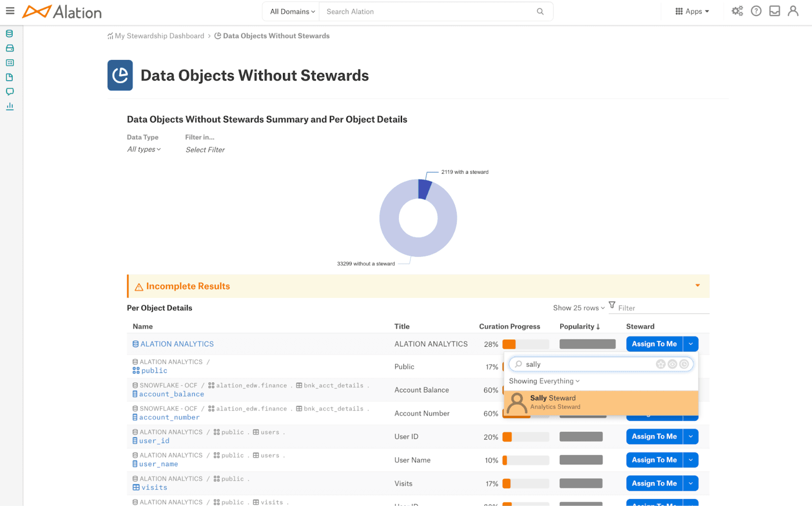Open the user profile icon

coord(793,11)
